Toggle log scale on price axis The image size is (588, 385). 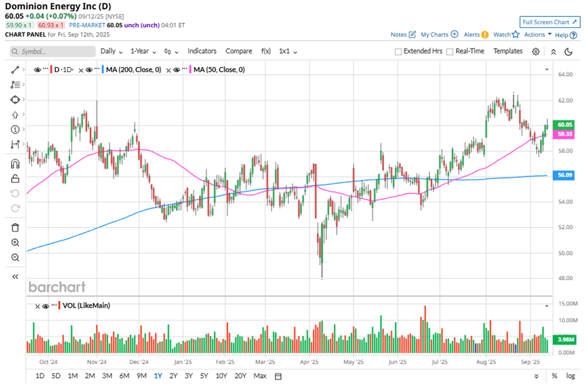pos(570,376)
